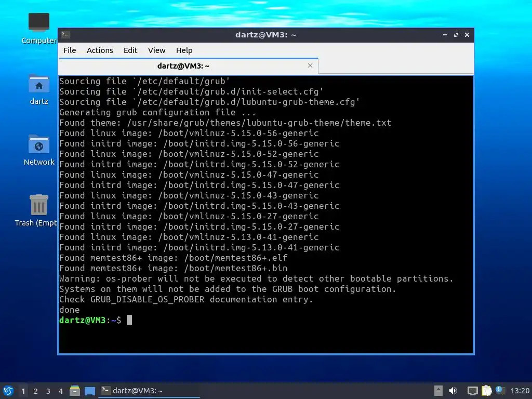The width and height of the screenshot is (532, 399).
Task: Switch to workspace 4
Action: point(61,391)
